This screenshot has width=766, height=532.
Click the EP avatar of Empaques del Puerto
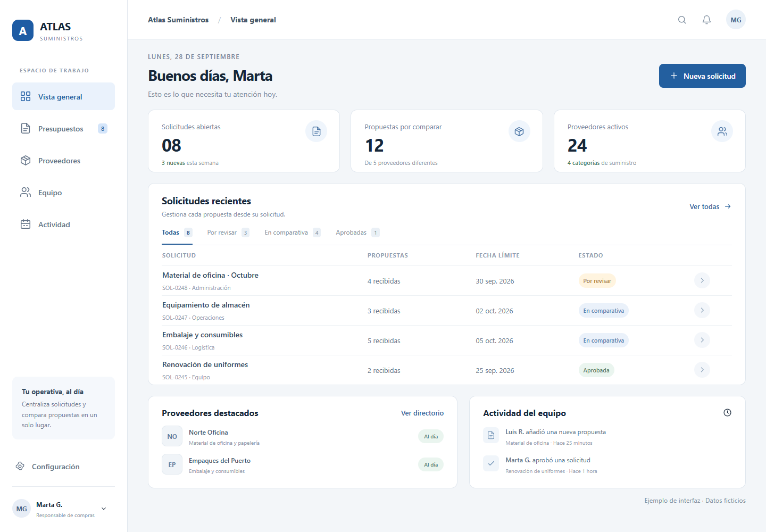pos(172,464)
